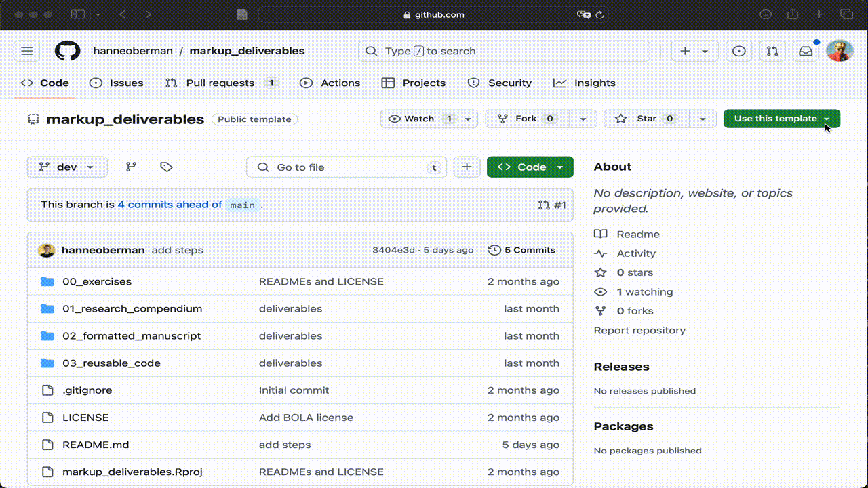Expand the create-new dropdown arrow in header
Screen dimensions: 868x488
tap(705, 51)
